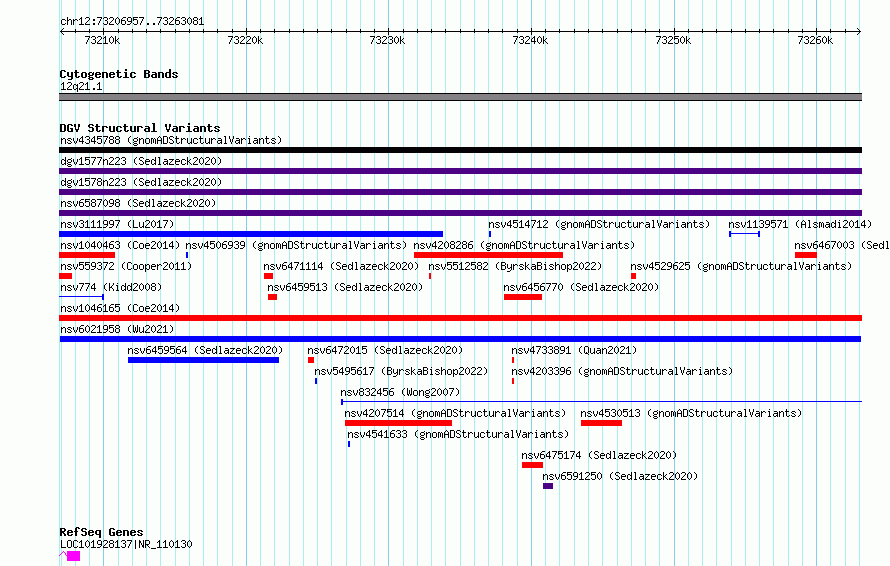Select the magenta LOC101928137 gene glyph
This screenshot has width=890, height=566.
click(70, 556)
